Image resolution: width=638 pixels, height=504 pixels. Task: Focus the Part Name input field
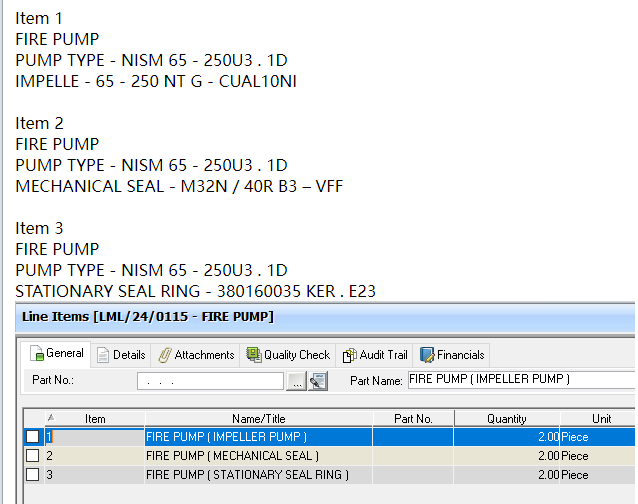522,380
